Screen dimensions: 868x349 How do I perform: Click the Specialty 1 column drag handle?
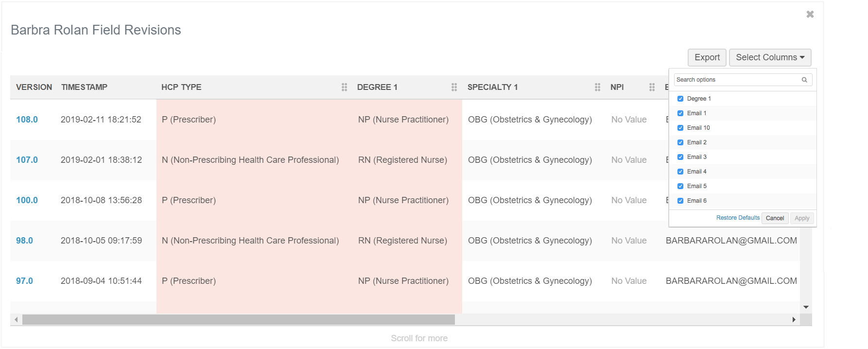(597, 87)
